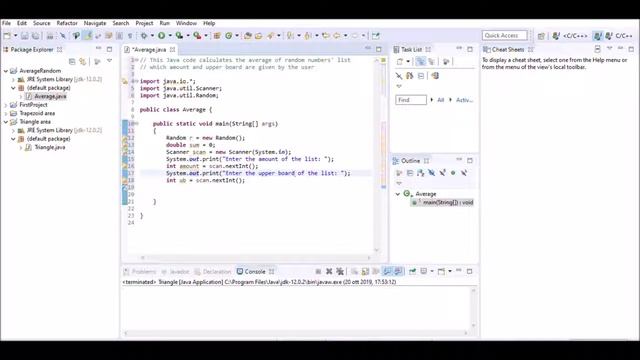Image resolution: width=640 pixels, height=360 pixels.
Task: Open the File menu
Action: pyautogui.click(x=7, y=23)
